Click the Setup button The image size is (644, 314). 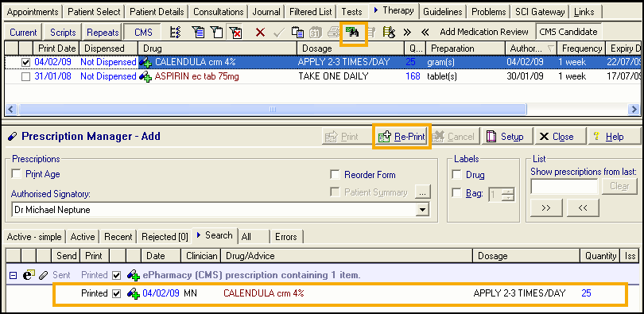pyautogui.click(x=506, y=137)
